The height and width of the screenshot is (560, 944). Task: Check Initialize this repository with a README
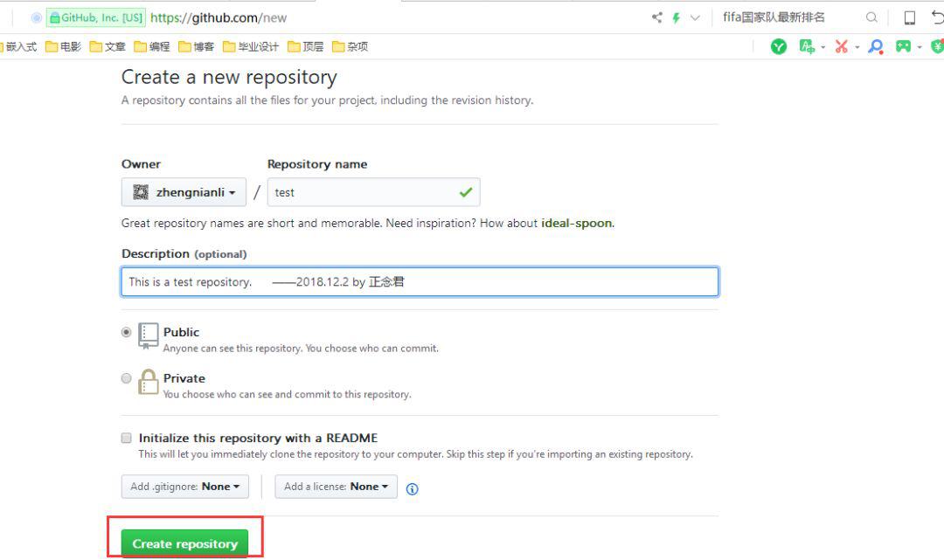pyautogui.click(x=126, y=438)
